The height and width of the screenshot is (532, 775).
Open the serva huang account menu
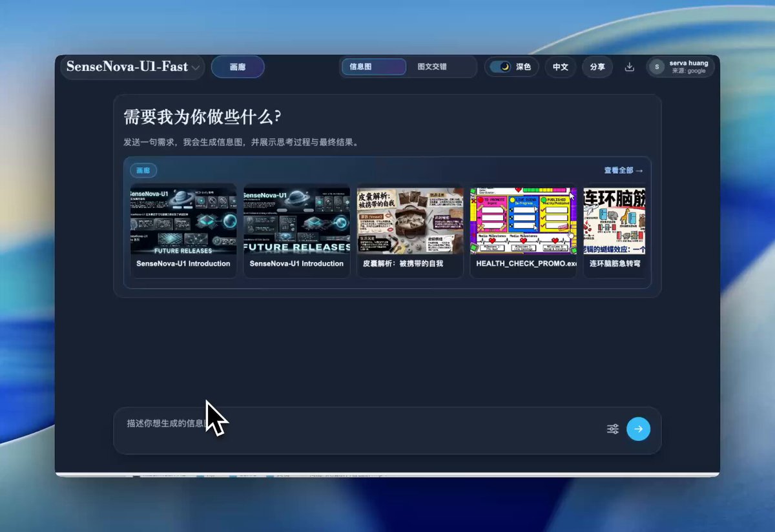click(x=681, y=66)
